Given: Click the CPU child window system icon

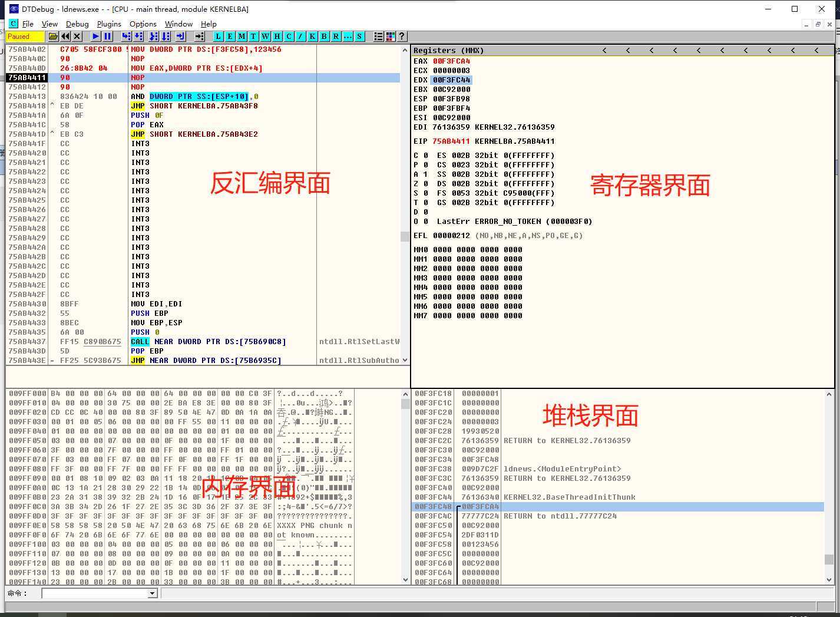Looking at the screenshot, I should 13,24.
